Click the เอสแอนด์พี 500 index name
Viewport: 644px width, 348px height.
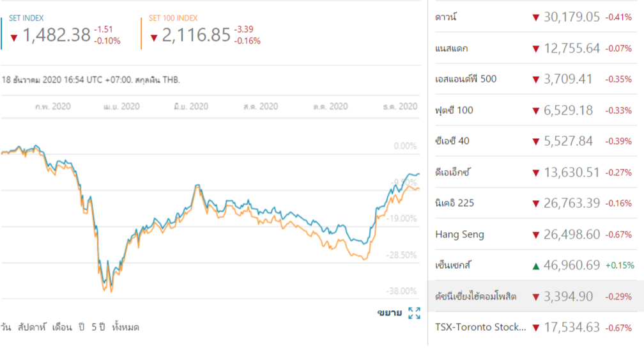465,79
